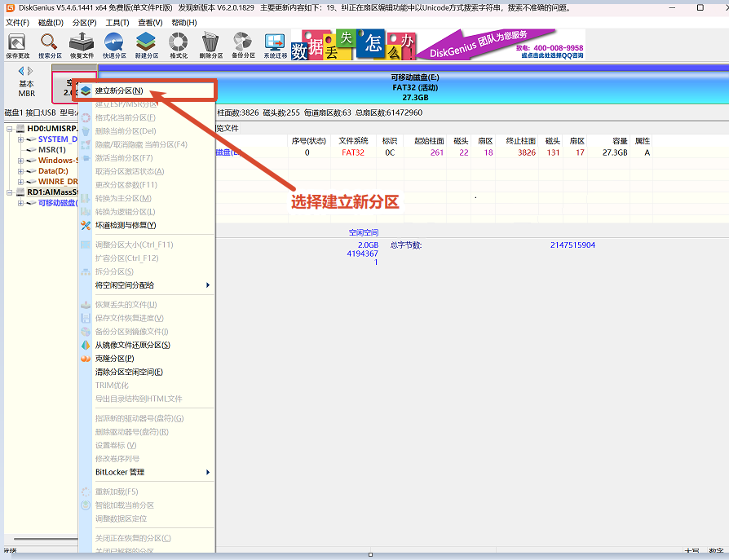This screenshot has width=729, height=560.
Task: Click the clone partition orange icon
Action: (86, 359)
